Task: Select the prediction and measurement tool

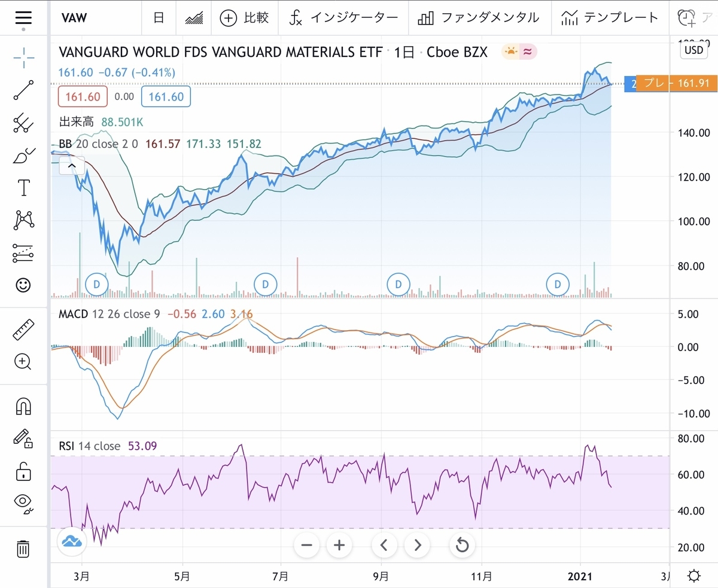Action: coord(23,253)
